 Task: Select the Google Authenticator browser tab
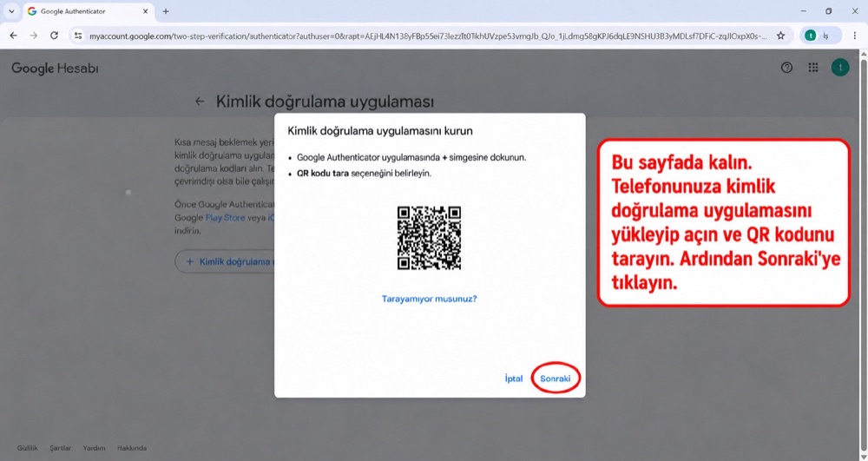[88, 11]
